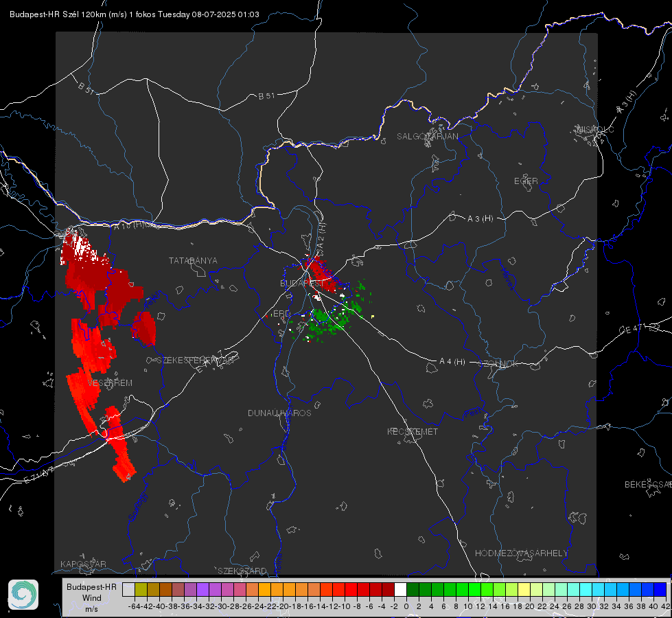The image size is (672, 618).
Task: Click the BÉKÉSCSABA city label
Action: click(648, 484)
